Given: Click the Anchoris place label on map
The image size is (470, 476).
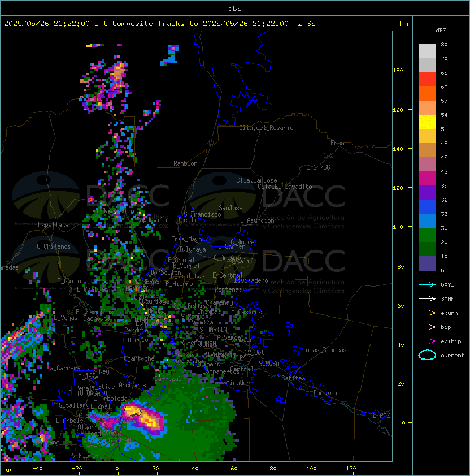Looking at the screenshot, I should pos(132,385).
